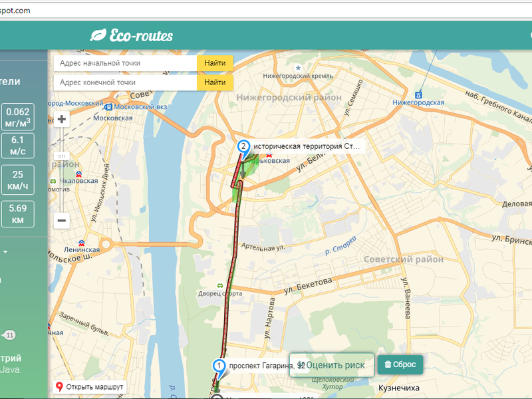Focus the start address input field
Screen dimensions: 532x399
point(125,63)
